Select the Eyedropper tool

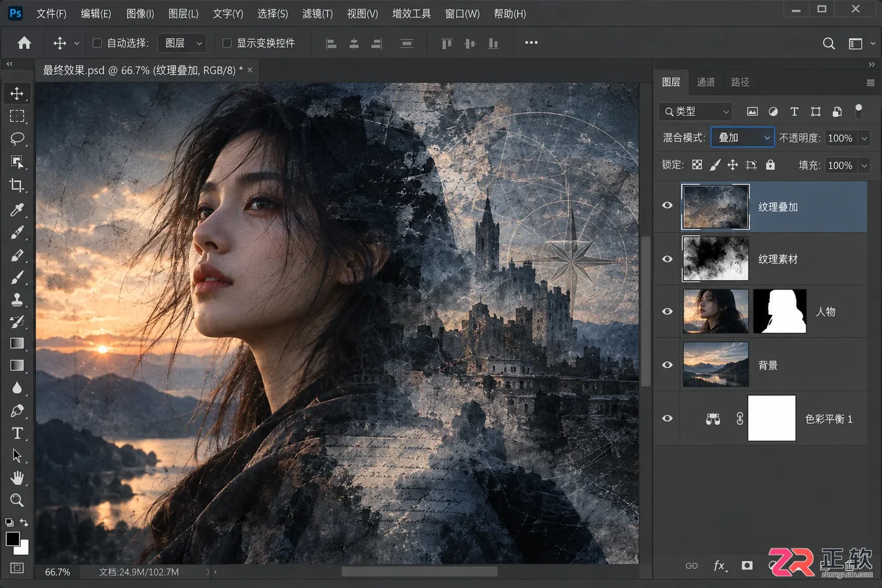[x=17, y=209]
